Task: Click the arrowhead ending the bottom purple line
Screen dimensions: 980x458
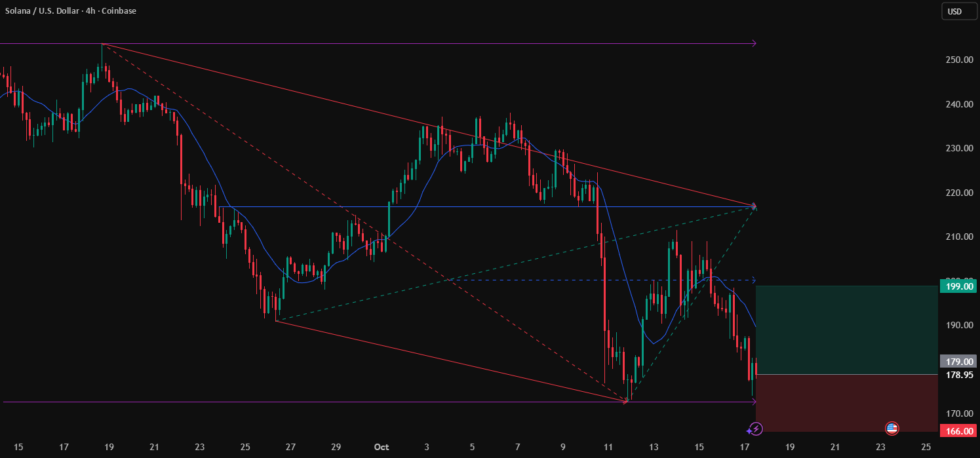Action: pyautogui.click(x=754, y=402)
